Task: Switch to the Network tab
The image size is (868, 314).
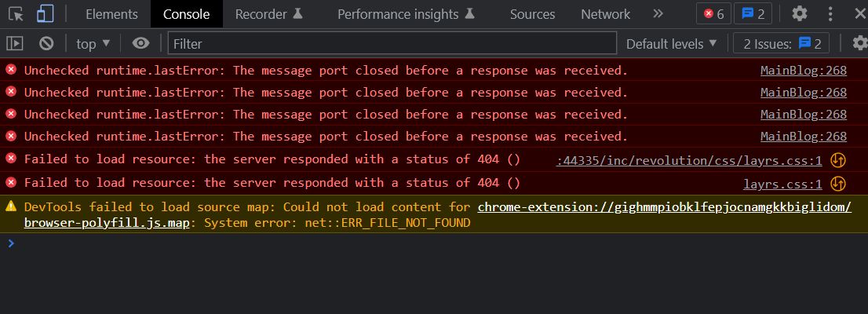Action: point(605,14)
